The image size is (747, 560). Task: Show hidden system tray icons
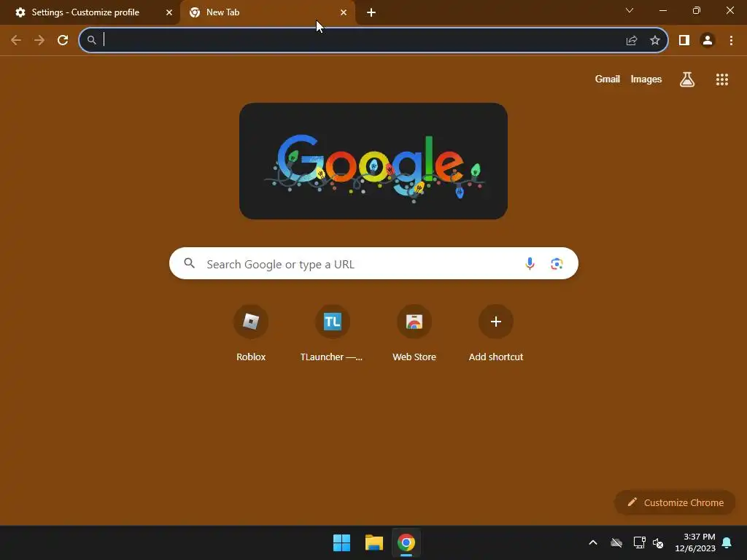[593, 542]
